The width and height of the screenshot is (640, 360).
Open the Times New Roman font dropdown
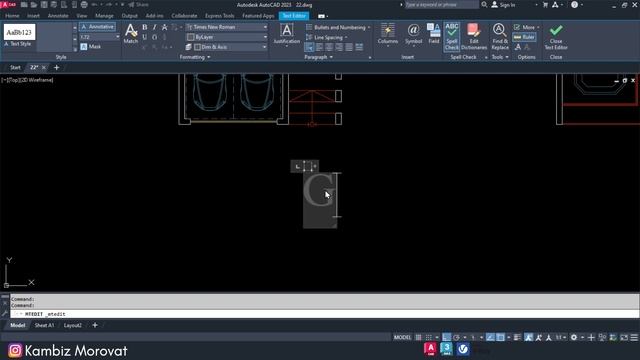click(227, 27)
